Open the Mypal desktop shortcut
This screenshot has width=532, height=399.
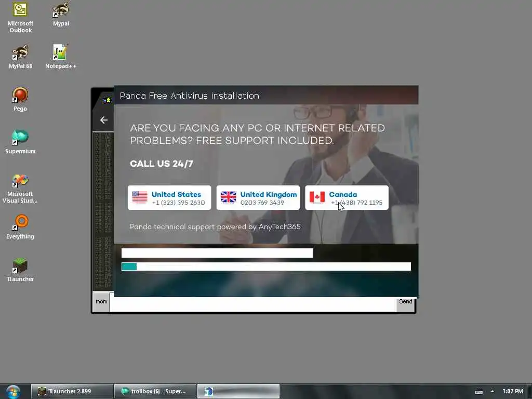61,14
